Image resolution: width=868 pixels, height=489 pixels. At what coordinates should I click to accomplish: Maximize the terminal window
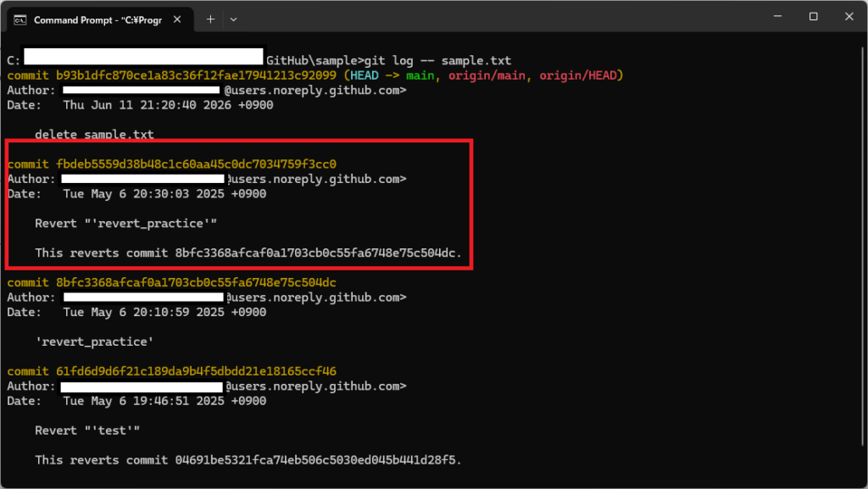(813, 17)
